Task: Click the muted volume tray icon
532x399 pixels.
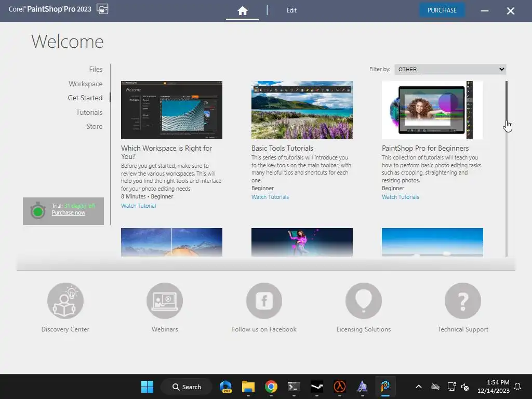Action: (465, 387)
